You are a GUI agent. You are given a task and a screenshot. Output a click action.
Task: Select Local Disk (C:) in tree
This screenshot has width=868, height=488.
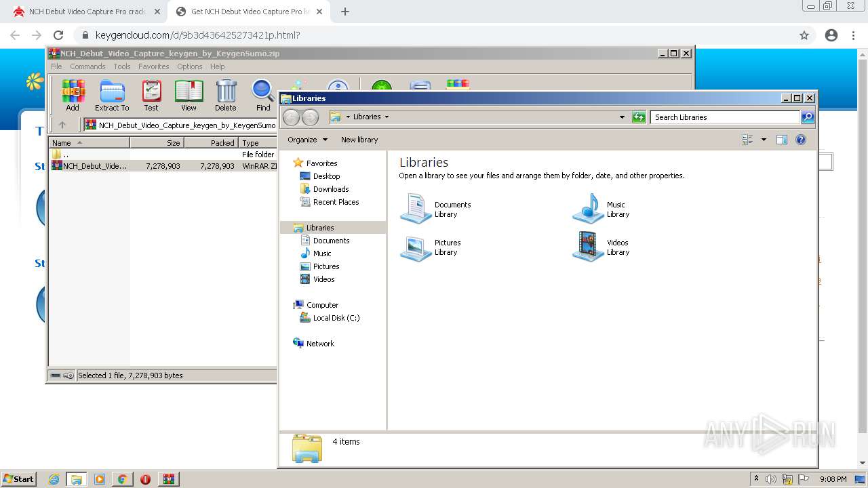[336, 318]
